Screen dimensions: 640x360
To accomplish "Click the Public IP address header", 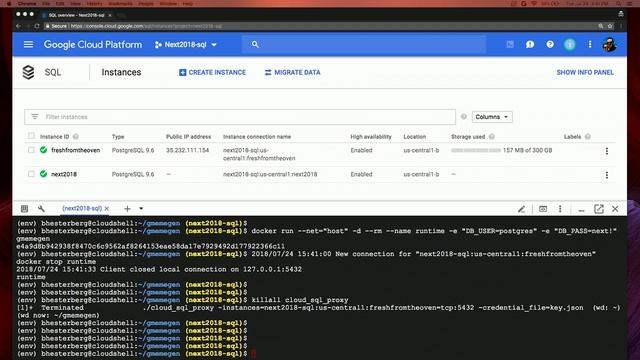I will (188, 137).
